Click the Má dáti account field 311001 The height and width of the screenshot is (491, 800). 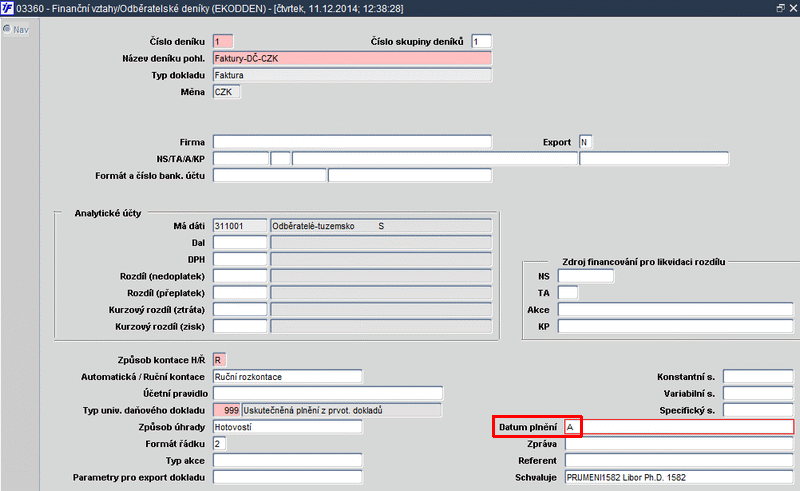240,226
